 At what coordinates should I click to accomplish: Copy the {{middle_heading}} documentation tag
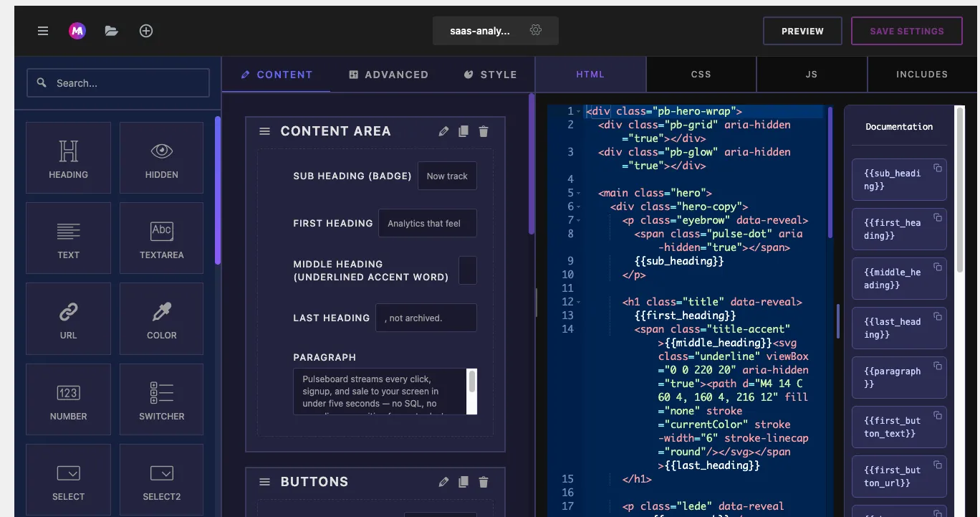(938, 267)
